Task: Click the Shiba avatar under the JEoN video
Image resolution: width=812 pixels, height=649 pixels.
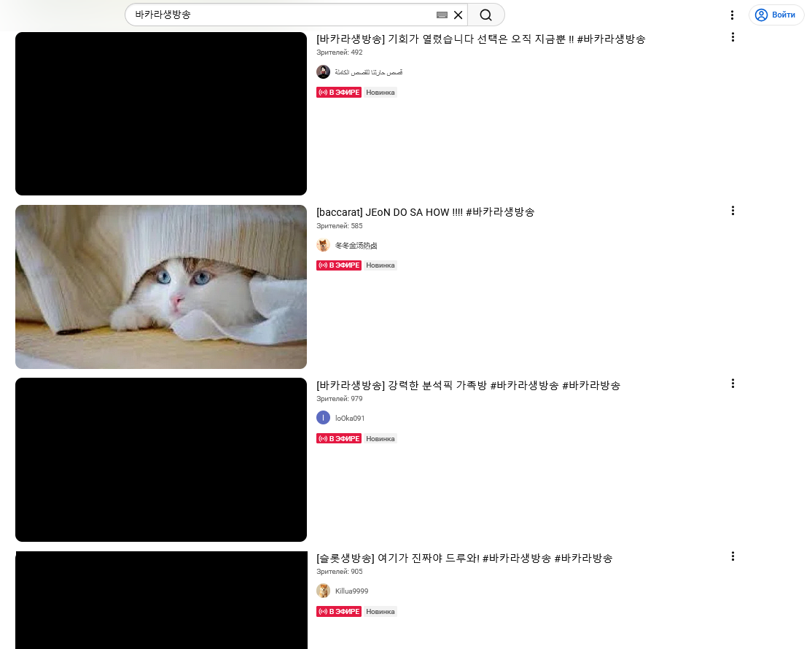Action: (323, 245)
